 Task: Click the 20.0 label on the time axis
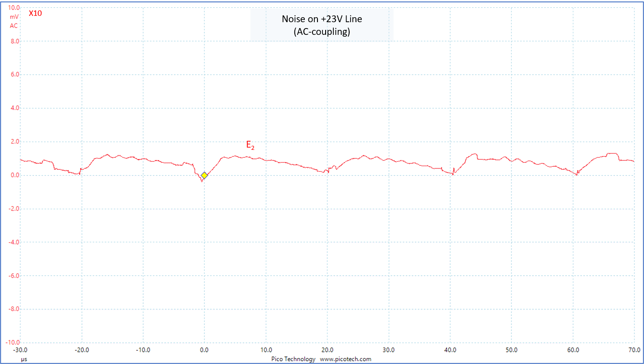327,350
